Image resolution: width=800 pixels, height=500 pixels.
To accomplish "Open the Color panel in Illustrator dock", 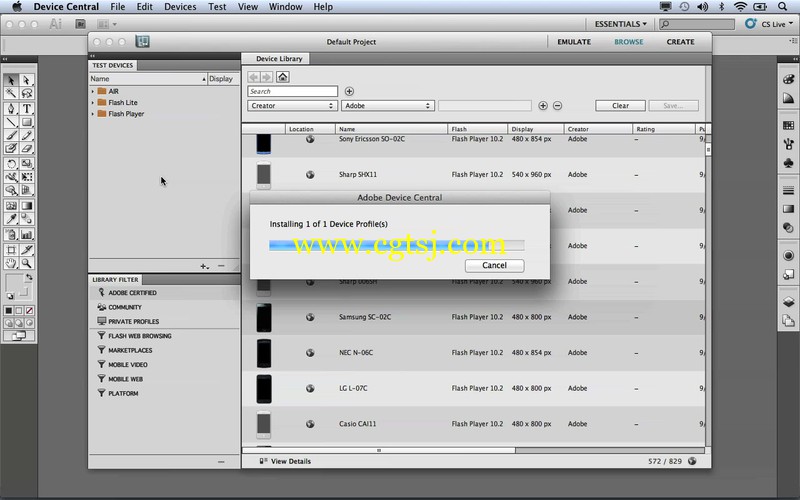I will 788,80.
